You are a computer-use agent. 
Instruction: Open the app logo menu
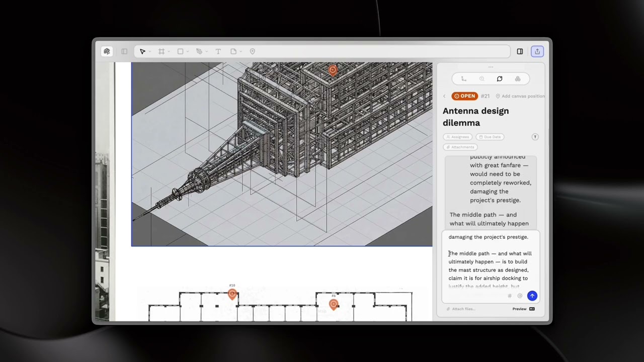click(107, 51)
